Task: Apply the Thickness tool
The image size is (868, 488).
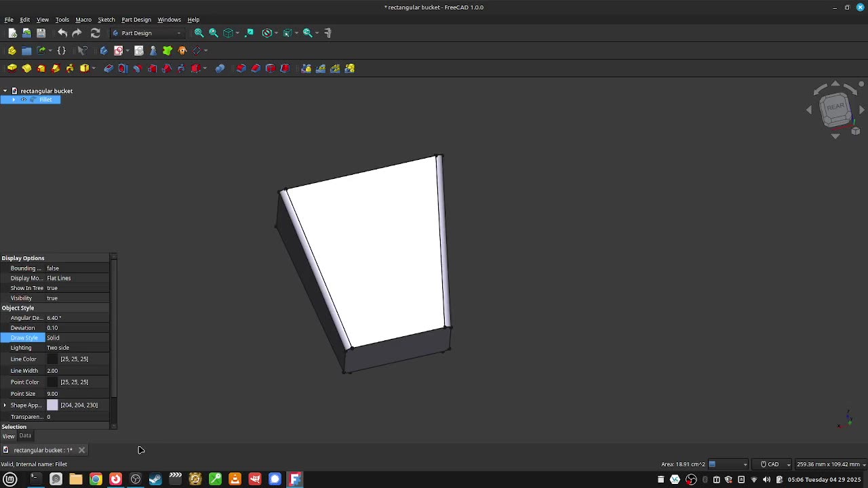Action: click(x=285, y=68)
